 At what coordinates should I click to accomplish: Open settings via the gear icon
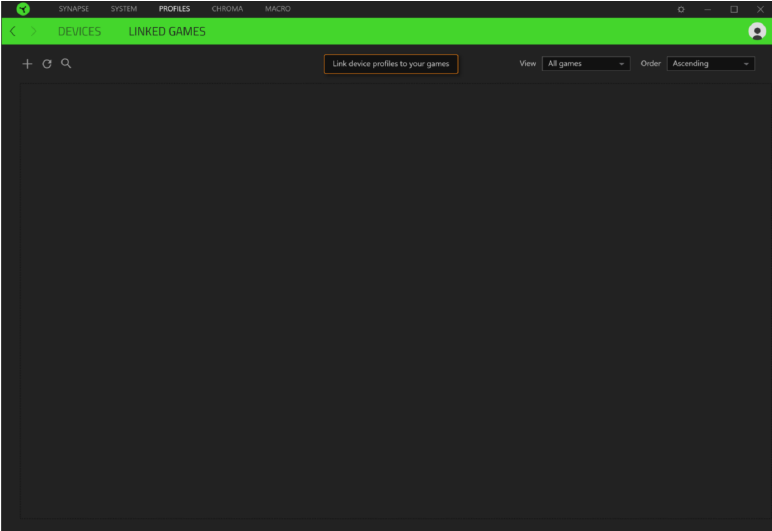(681, 9)
